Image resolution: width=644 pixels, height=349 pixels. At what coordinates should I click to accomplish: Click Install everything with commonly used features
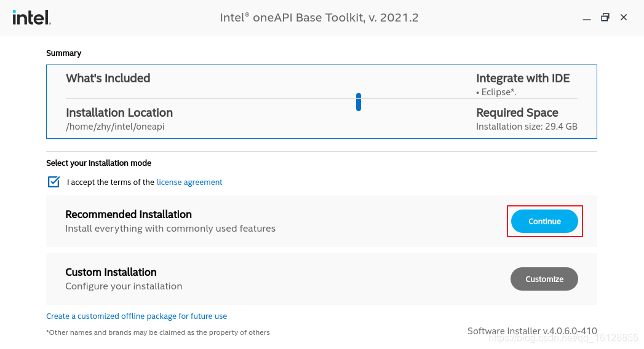pos(170,229)
